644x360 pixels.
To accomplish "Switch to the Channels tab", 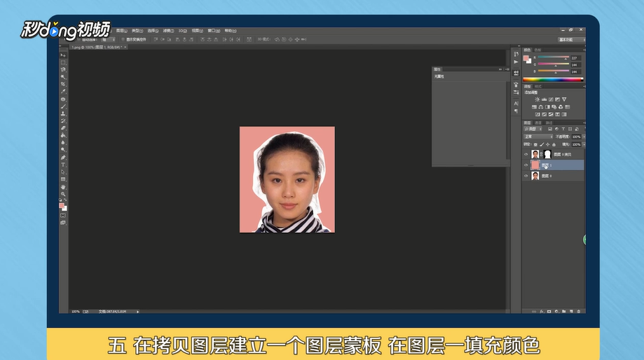I will tap(538, 123).
